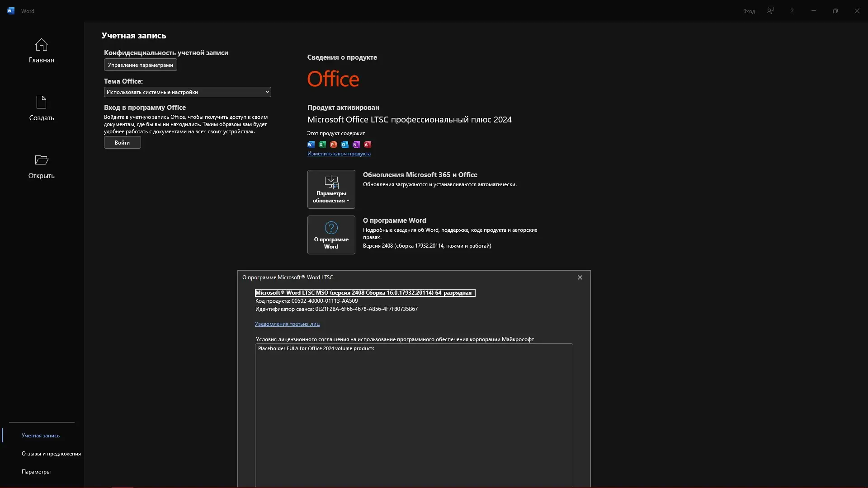Click the PowerPoint app icon in product list

tap(334, 145)
